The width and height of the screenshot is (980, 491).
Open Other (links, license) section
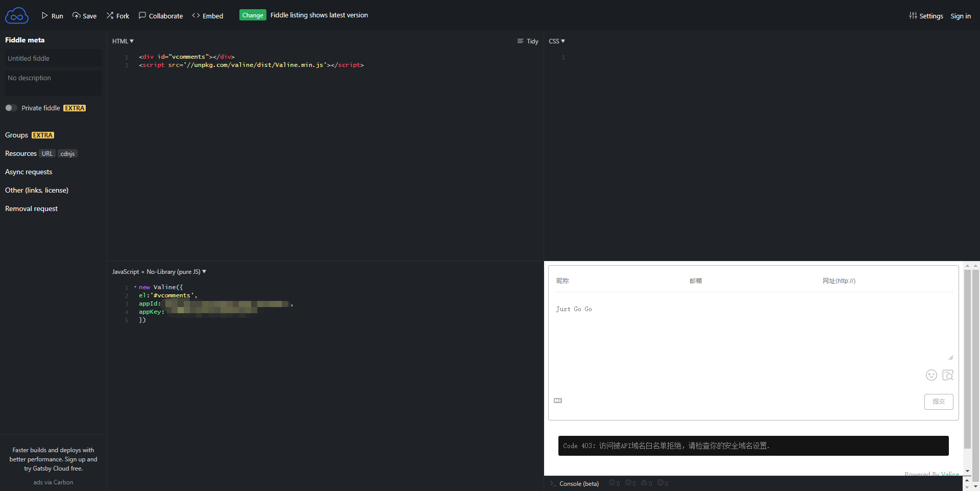point(37,190)
